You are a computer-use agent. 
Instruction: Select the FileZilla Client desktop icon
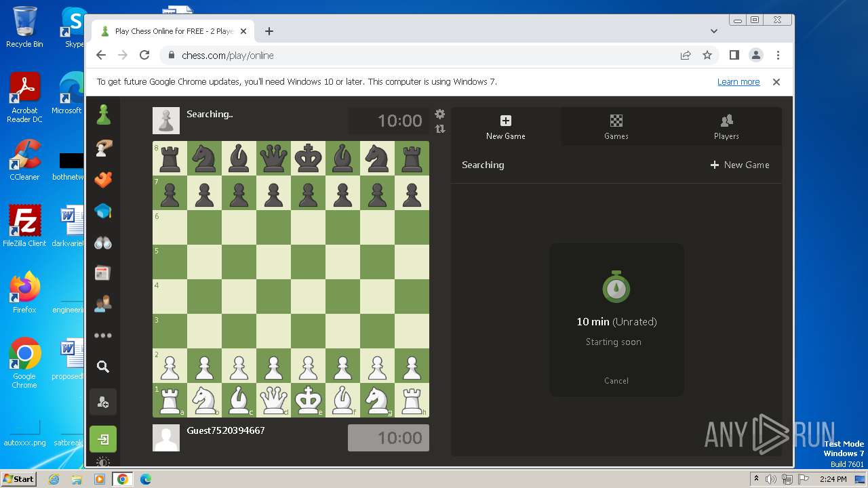click(x=24, y=226)
